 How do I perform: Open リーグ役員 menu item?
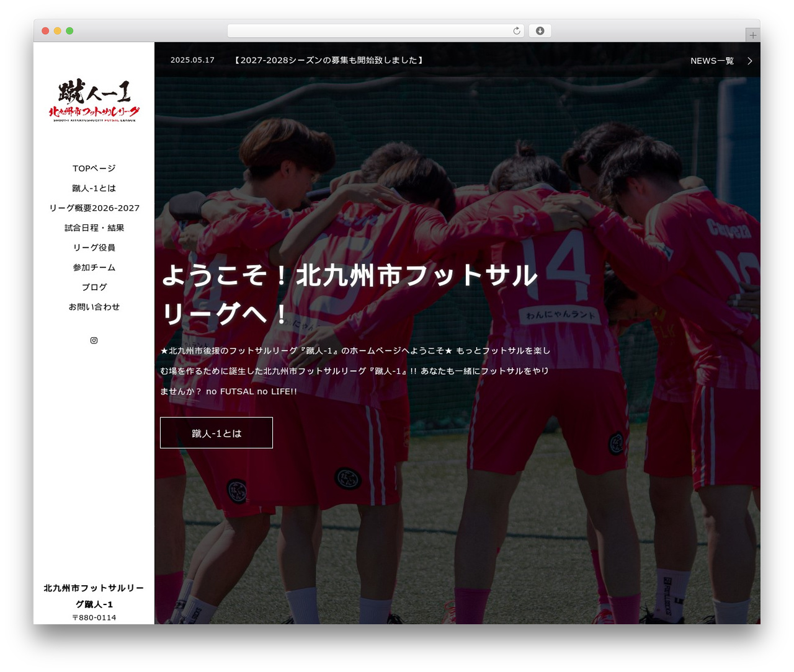pos(94,248)
